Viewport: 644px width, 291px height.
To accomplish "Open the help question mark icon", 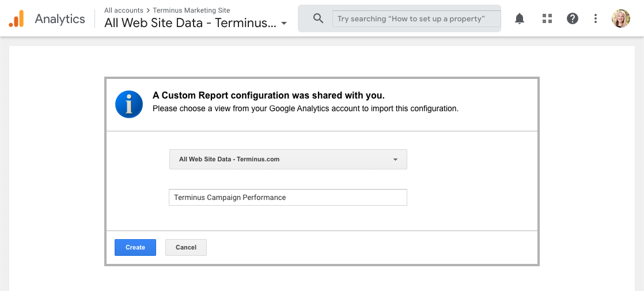I will point(572,18).
